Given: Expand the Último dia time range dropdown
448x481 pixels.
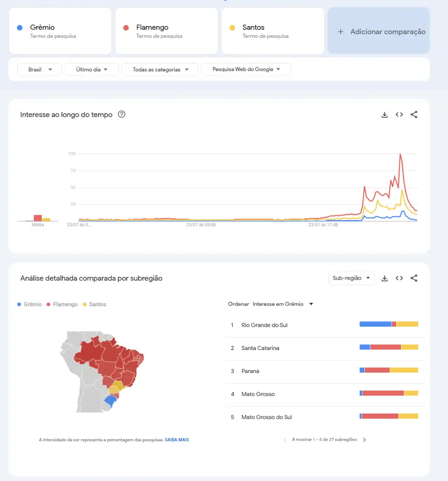Looking at the screenshot, I should 92,70.
